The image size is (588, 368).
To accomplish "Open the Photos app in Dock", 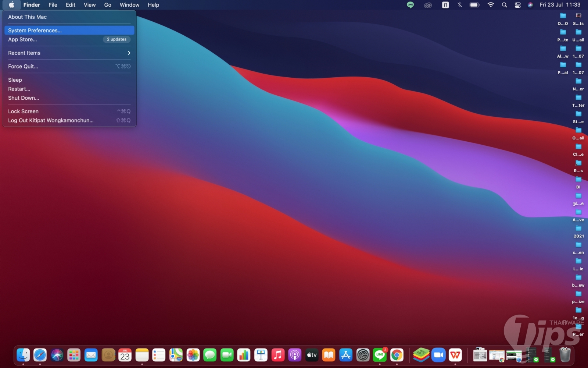I will pyautogui.click(x=193, y=355).
